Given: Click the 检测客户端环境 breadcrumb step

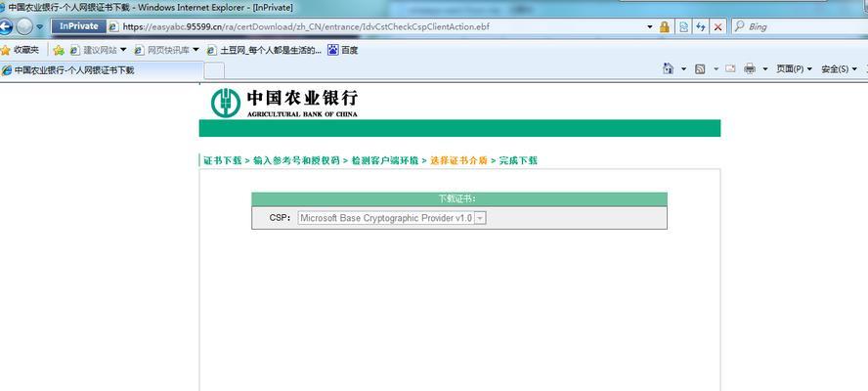Looking at the screenshot, I should click(x=385, y=160).
